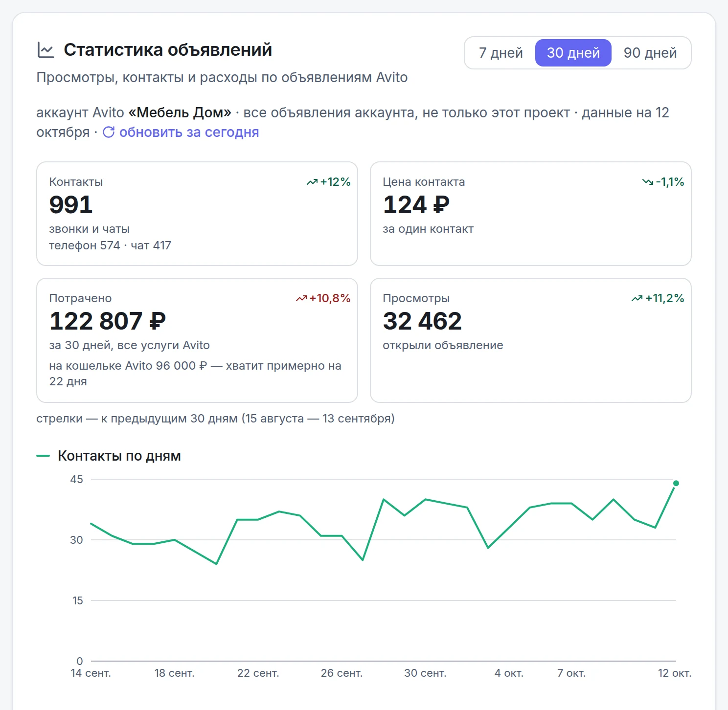Click the chart icon beside Статистика объявлений
Image resolution: width=728 pixels, height=710 pixels.
click(45, 50)
